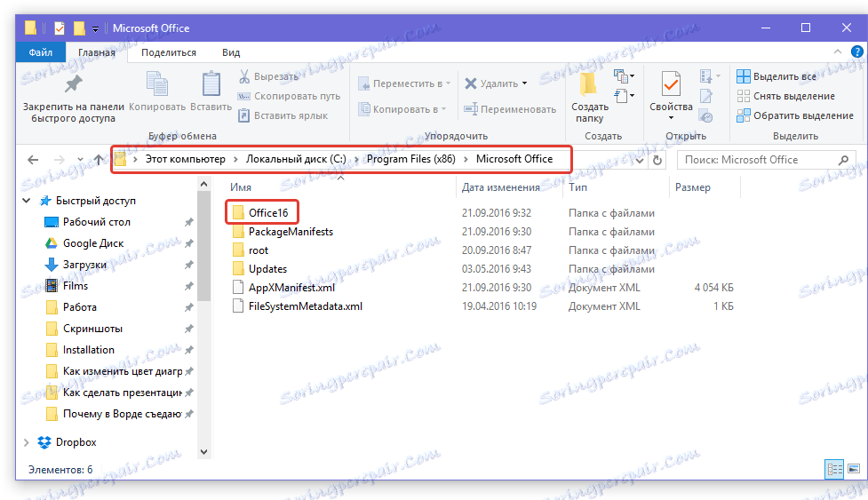Click Снять выделение
The height and width of the screenshot is (500, 868).
point(786,96)
